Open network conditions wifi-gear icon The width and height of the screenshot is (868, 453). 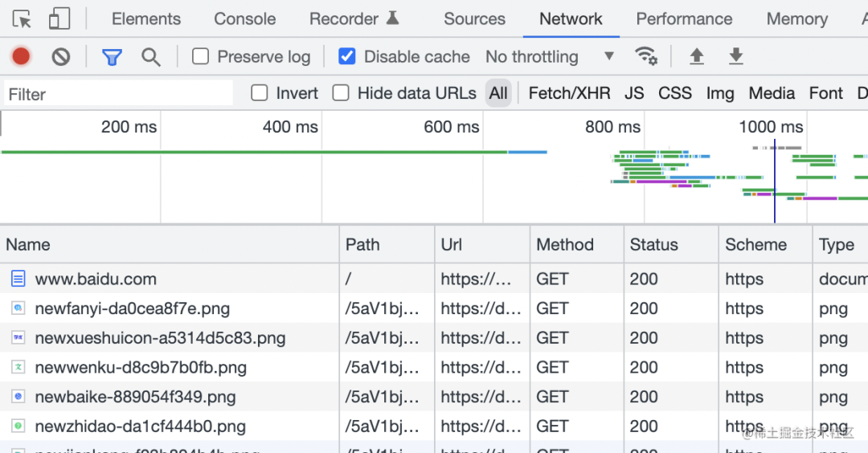pos(645,56)
